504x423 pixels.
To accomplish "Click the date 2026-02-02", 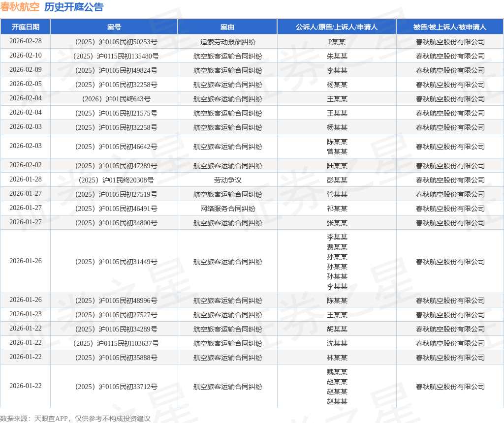I will click(x=26, y=165).
